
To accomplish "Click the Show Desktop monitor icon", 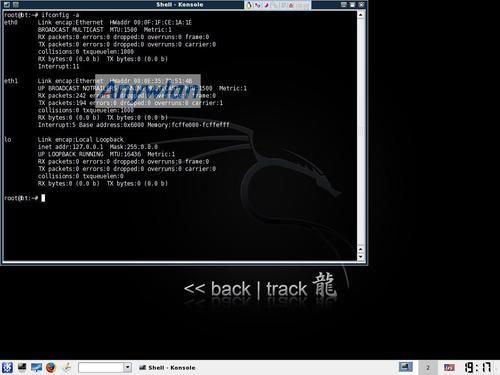I will tap(36, 367).
